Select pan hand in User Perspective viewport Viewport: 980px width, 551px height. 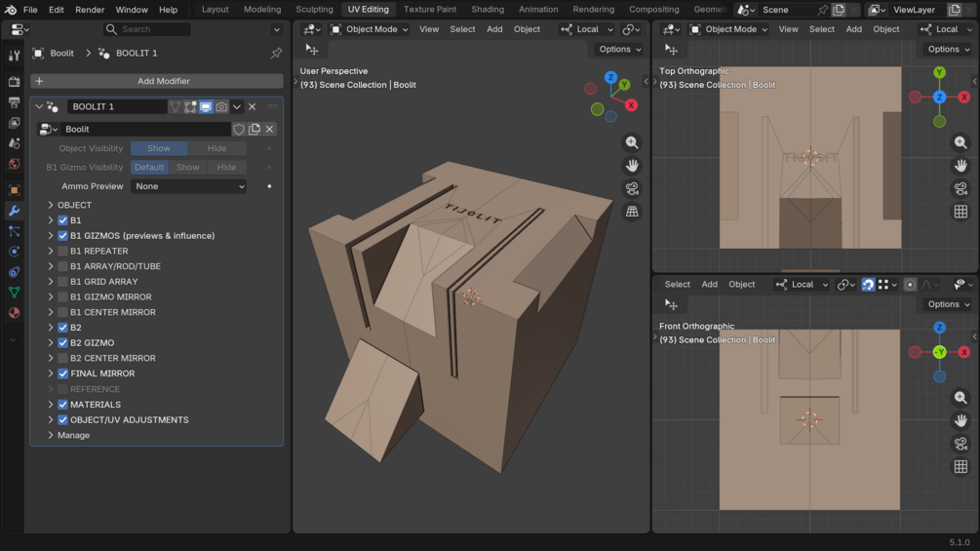point(632,166)
